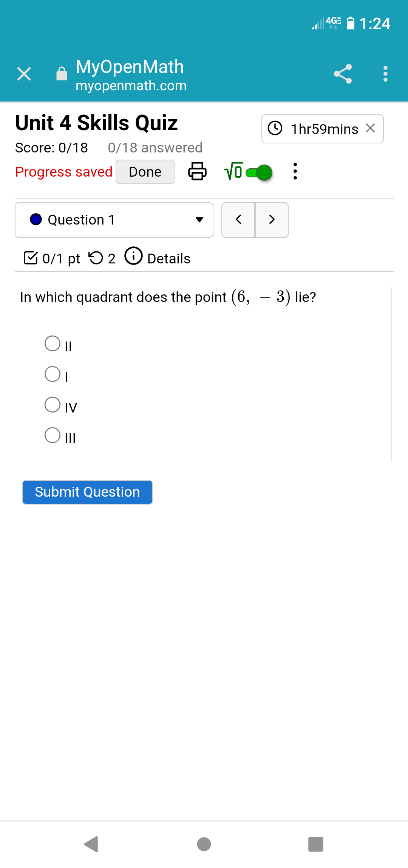Click the lock icon near the site name

pos(61,73)
